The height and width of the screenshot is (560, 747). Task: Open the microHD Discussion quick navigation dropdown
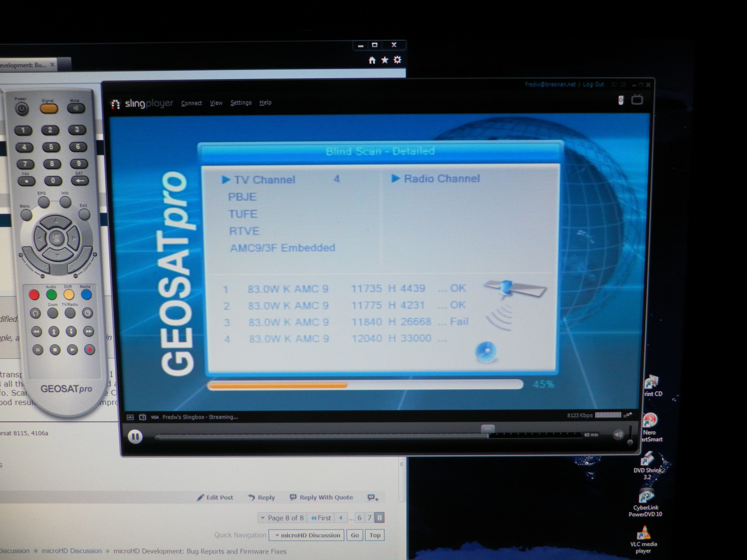tap(307, 535)
